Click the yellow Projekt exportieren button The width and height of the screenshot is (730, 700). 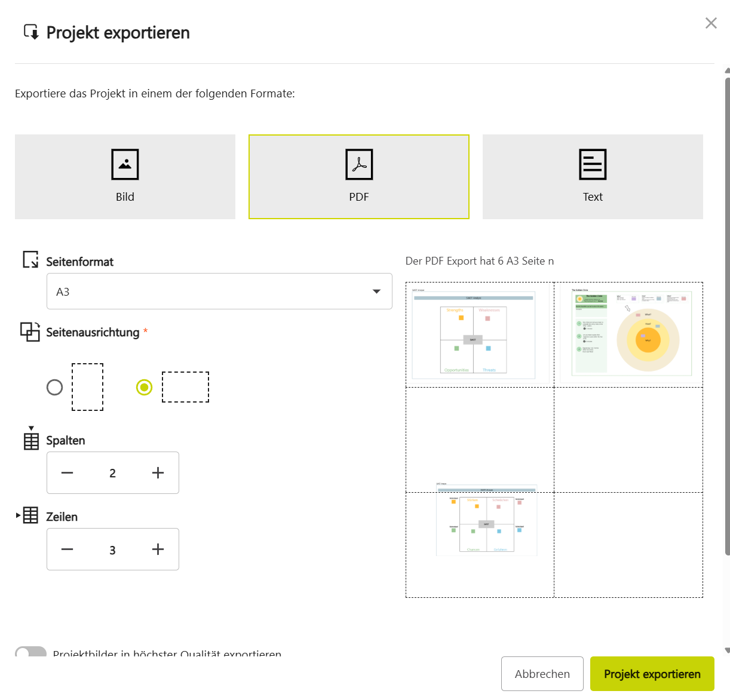(652, 674)
